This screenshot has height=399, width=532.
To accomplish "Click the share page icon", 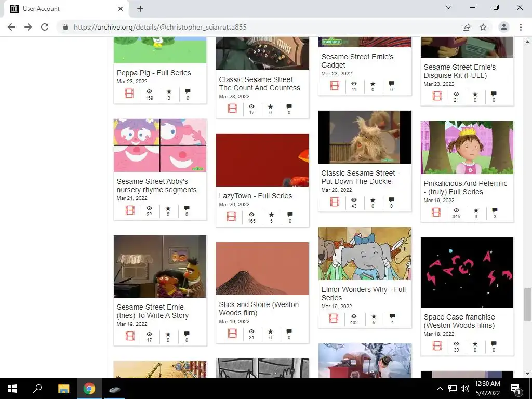I will pyautogui.click(x=467, y=27).
